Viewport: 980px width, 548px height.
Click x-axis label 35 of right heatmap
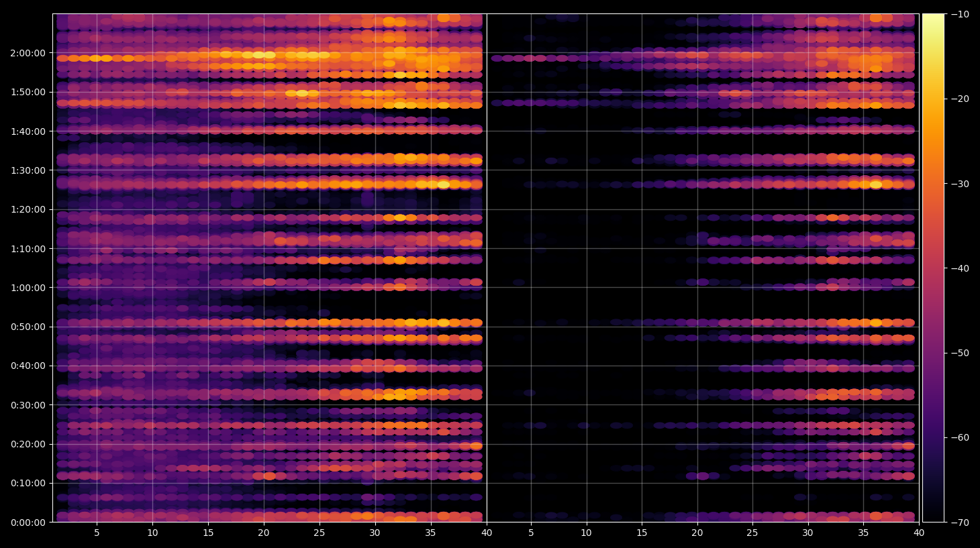tap(863, 533)
